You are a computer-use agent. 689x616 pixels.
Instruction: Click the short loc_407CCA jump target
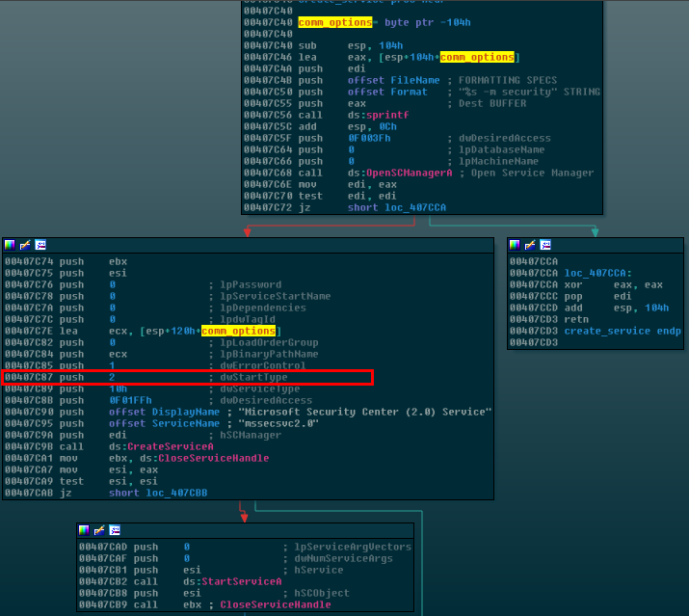pos(395,207)
